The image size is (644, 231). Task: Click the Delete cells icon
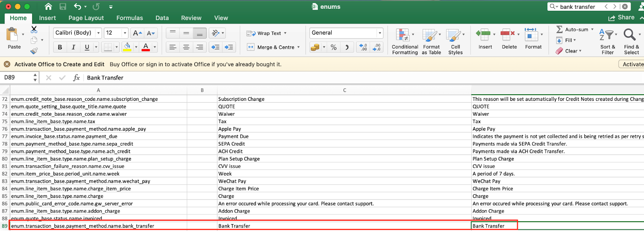pyautogui.click(x=508, y=35)
